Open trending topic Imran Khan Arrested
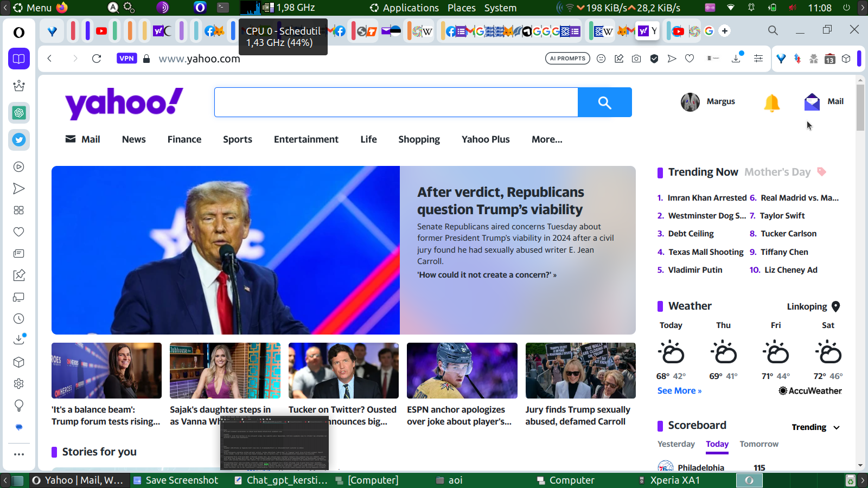 [x=707, y=198]
